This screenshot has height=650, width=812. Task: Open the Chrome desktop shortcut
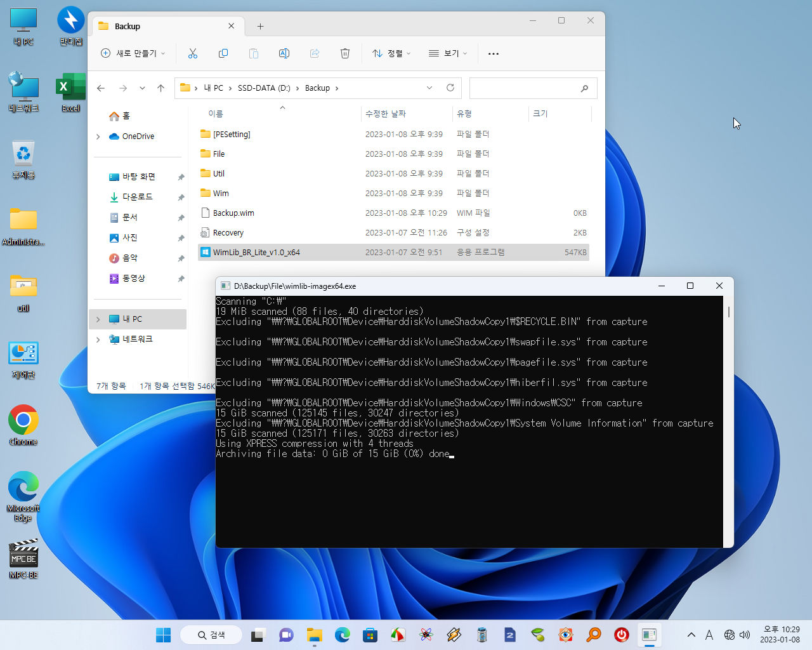click(23, 425)
